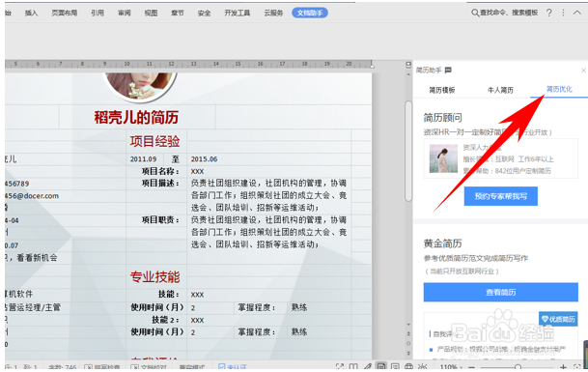Image resolution: width=588 pixels, height=372 pixels.
Task: Click the document vertical scrollbar thumb
Action: (408, 152)
